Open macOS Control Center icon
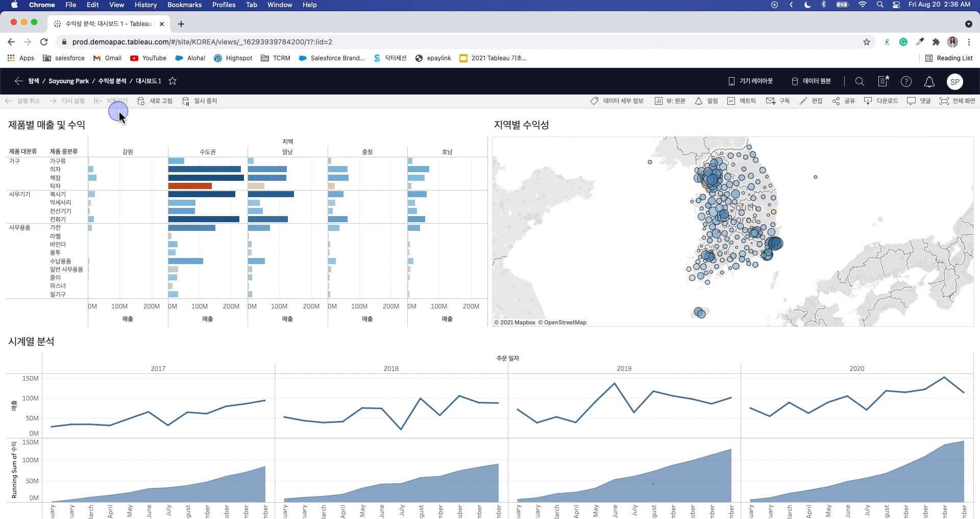The height and width of the screenshot is (519, 980). [x=896, y=5]
